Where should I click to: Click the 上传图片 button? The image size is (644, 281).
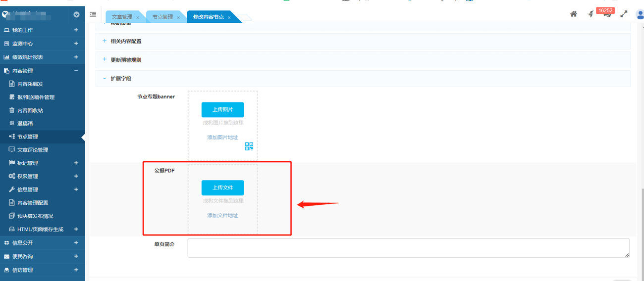[222, 110]
